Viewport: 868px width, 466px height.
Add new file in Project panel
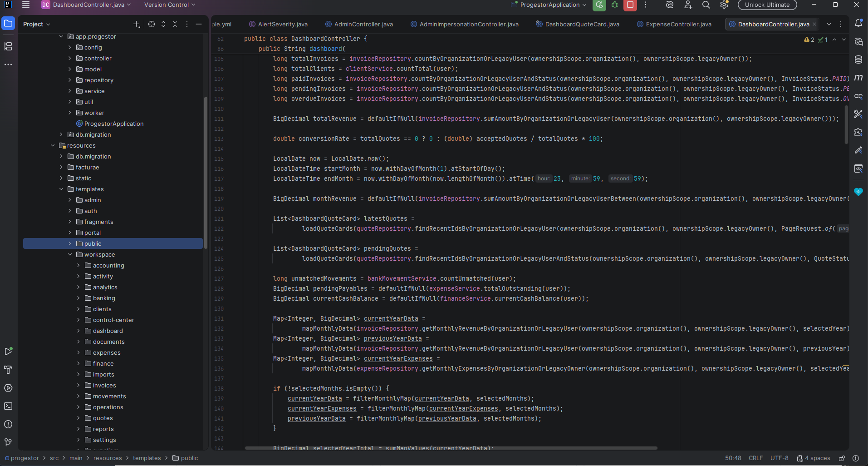(x=137, y=24)
